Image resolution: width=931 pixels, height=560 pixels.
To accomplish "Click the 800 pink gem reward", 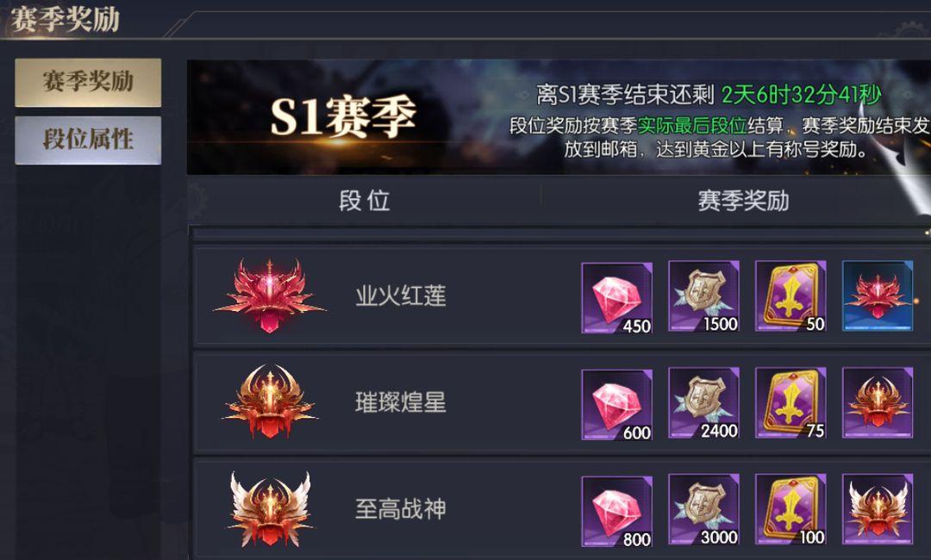I will point(617,512).
